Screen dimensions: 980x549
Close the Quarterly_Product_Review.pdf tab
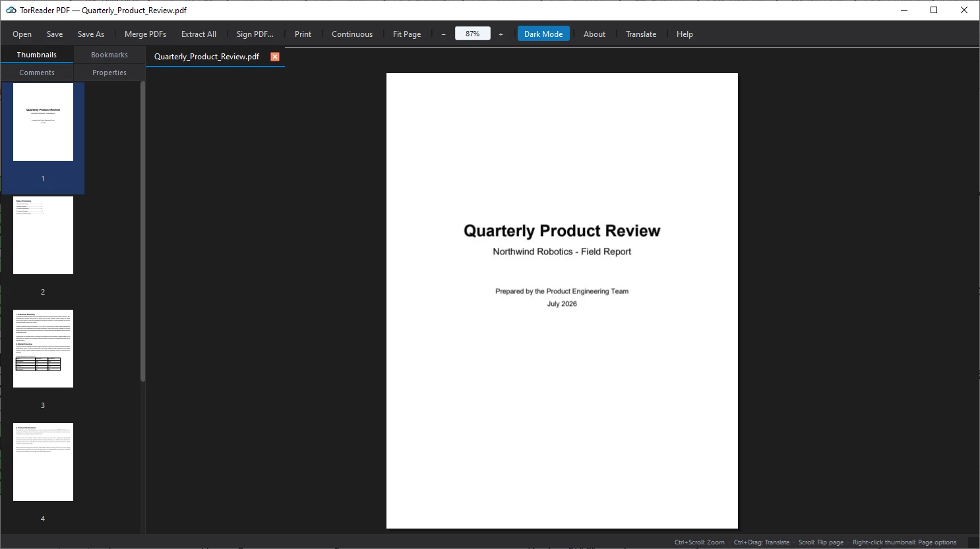[x=275, y=57]
